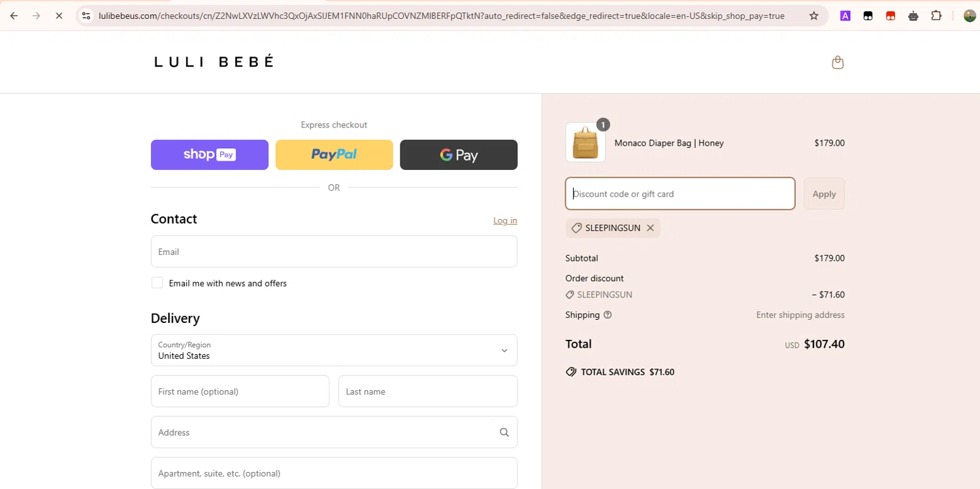
Task: Click the Delivery heading
Action: coord(175,318)
